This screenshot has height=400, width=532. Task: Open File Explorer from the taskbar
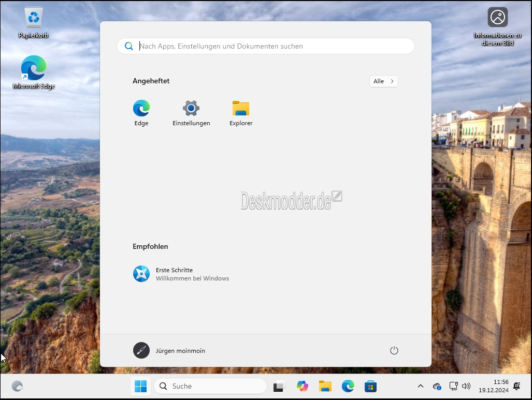pos(325,386)
